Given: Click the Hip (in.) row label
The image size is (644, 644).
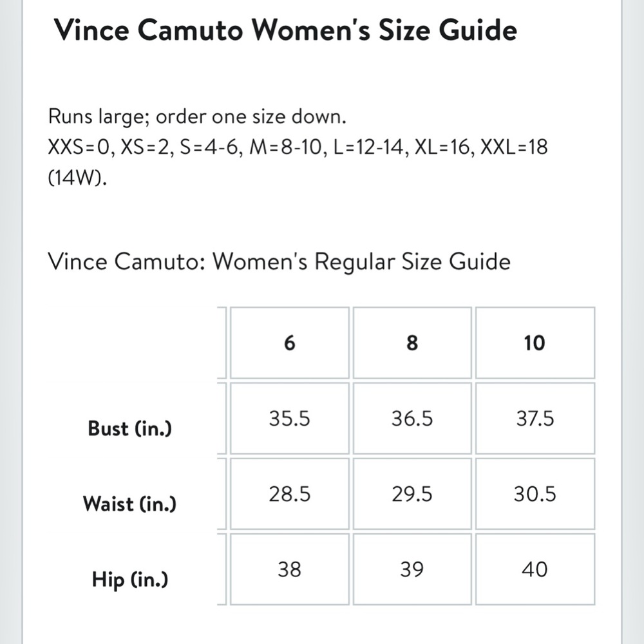Looking at the screenshot, I should coord(130,580).
